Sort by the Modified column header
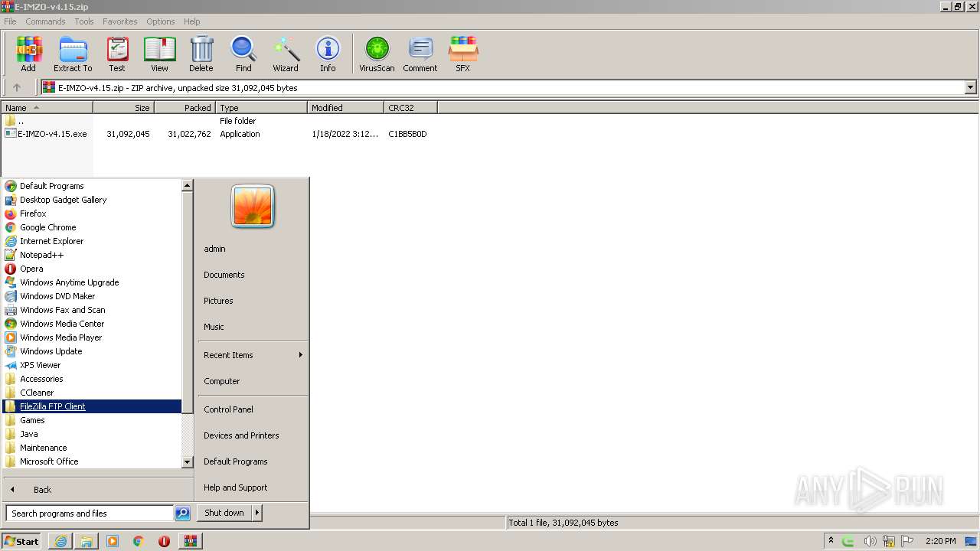 pyautogui.click(x=345, y=108)
